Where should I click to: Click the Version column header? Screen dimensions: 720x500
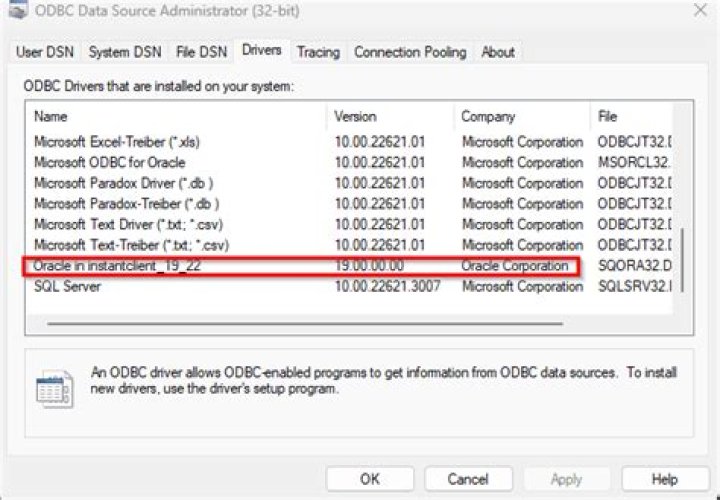(x=390, y=117)
